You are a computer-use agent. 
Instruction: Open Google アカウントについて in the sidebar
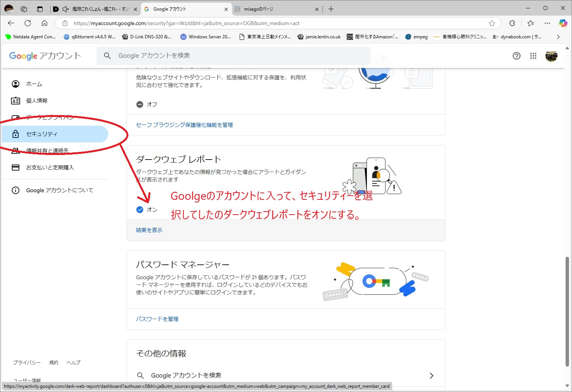point(55,190)
